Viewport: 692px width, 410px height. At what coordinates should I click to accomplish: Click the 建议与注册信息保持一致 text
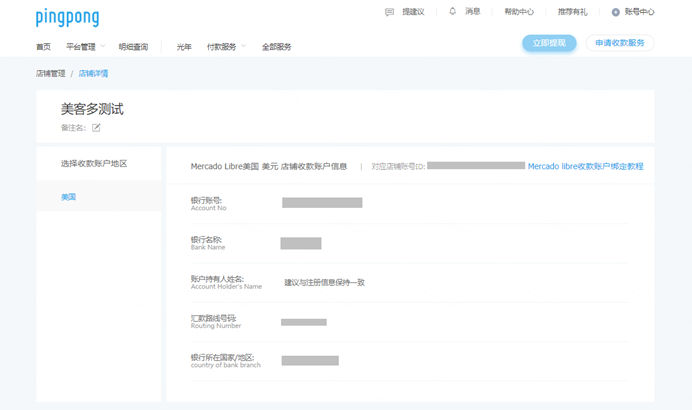324,282
